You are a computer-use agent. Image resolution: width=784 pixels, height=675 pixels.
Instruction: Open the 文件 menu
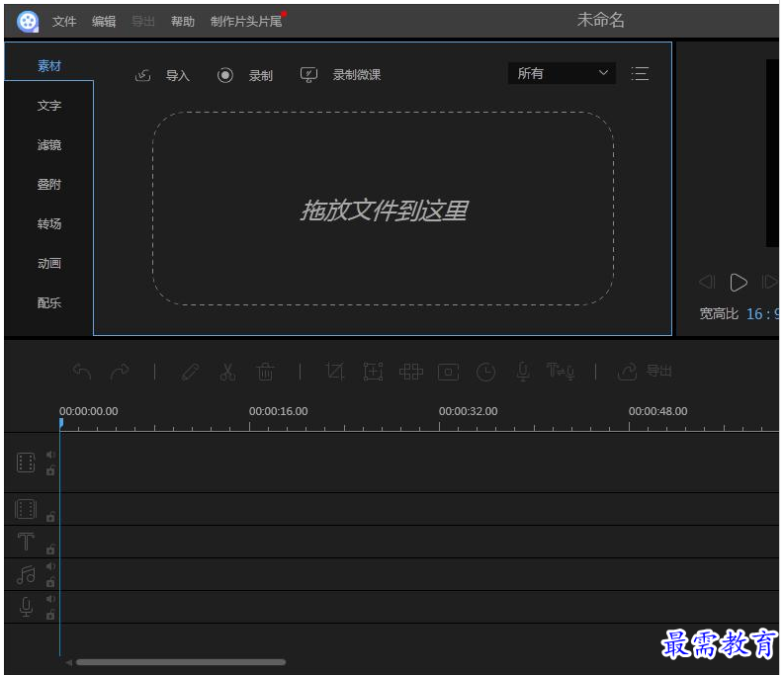(64, 21)
